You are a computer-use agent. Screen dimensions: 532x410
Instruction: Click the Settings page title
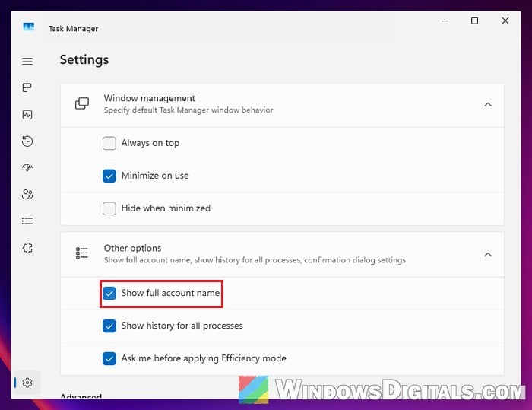[x=84, y=60]
